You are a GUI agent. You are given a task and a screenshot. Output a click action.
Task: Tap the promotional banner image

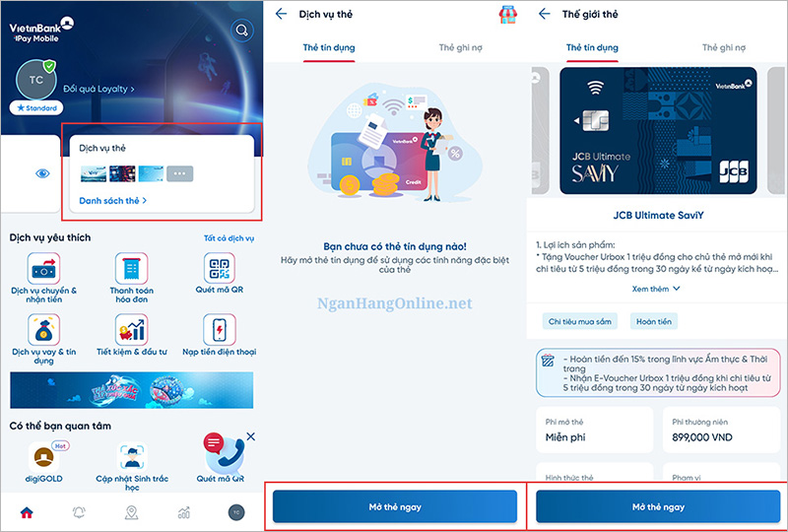132,390
